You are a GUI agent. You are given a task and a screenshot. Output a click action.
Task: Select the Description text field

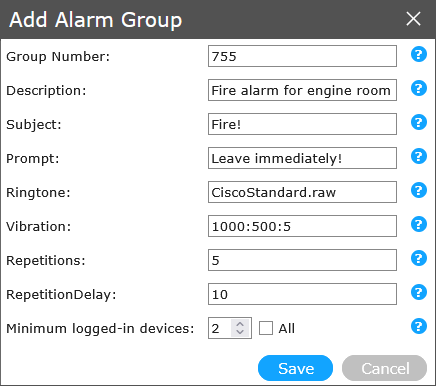[x=302, y=90]
